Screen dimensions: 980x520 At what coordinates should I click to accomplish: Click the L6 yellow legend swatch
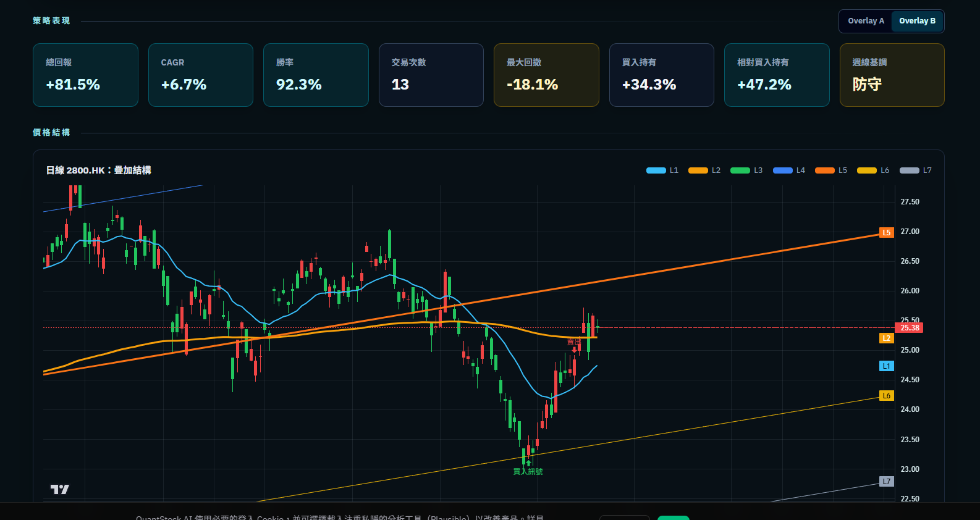point(867,170)
